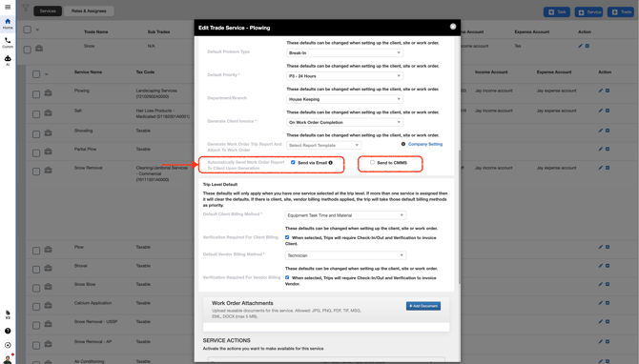This screenshot has height=364, width=639.
Task: Expand trades select-all checkbox arrow
Action: click(x=37, y=30)
